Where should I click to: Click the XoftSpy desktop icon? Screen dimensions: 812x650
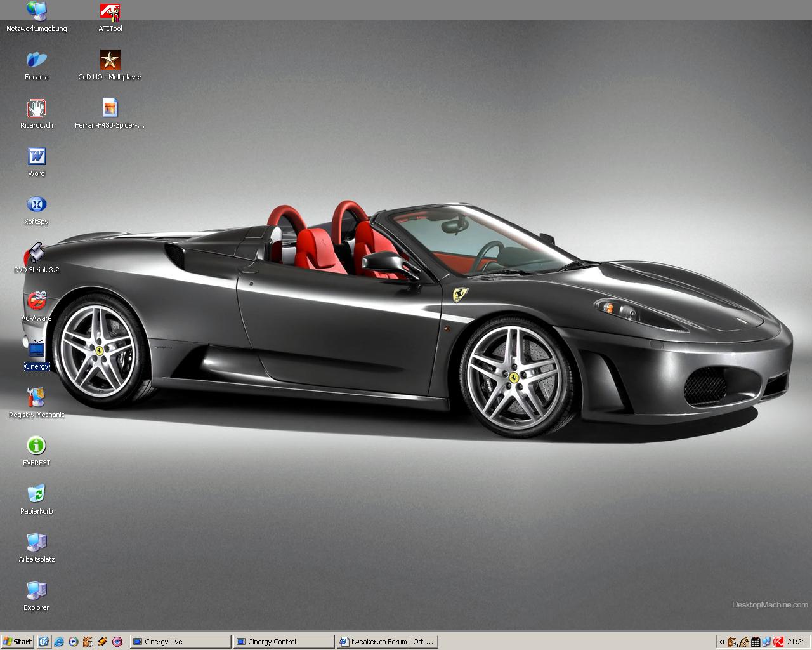pyautogui.click(x=36, y=206)
